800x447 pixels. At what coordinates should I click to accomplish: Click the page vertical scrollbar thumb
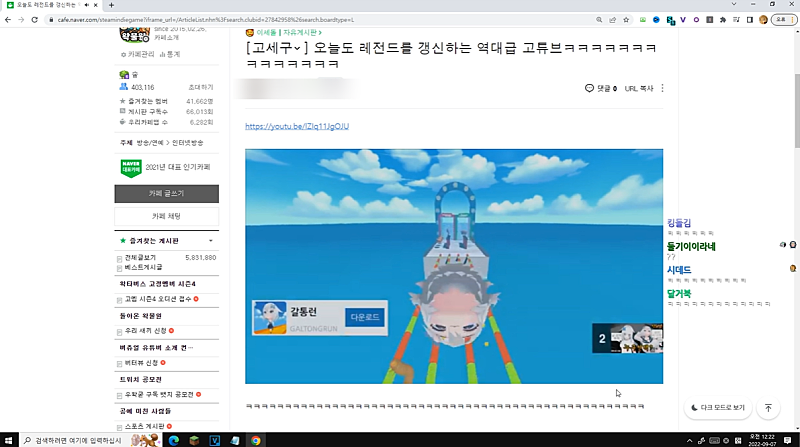(796, 109)
